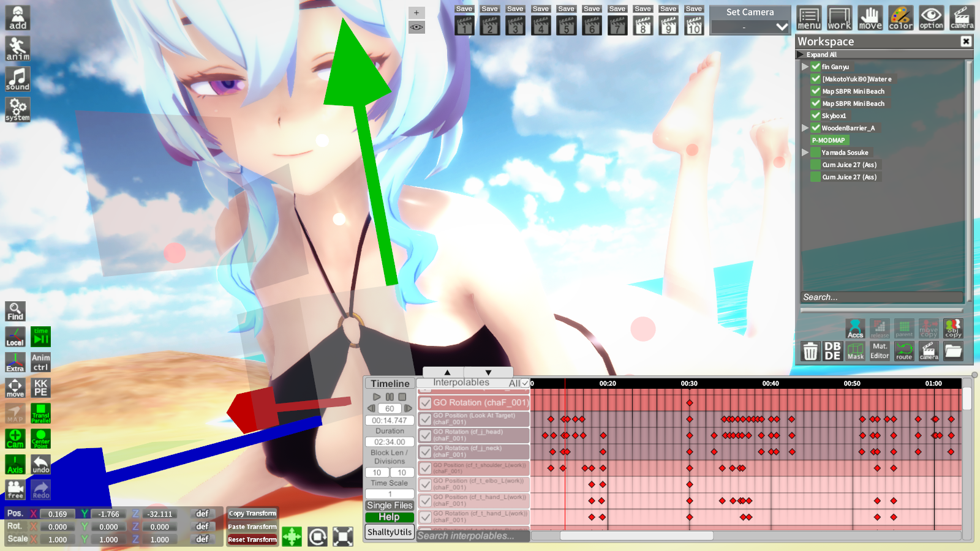
Task: Open the folder icon in Workspace
Action: point(953,351)
